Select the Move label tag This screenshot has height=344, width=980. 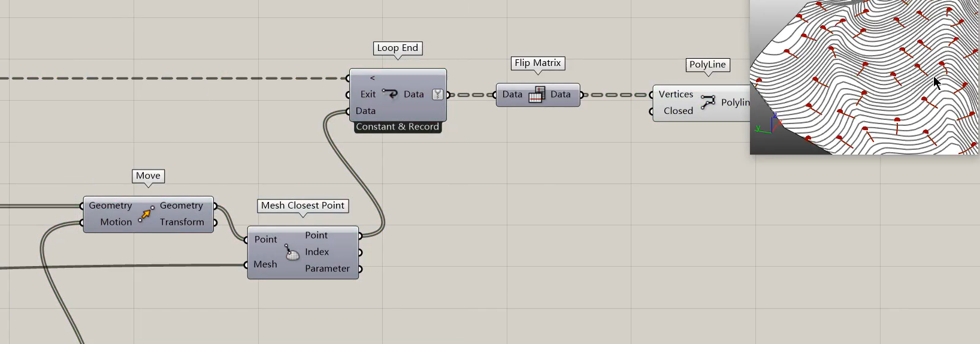(x=148, y=176)
